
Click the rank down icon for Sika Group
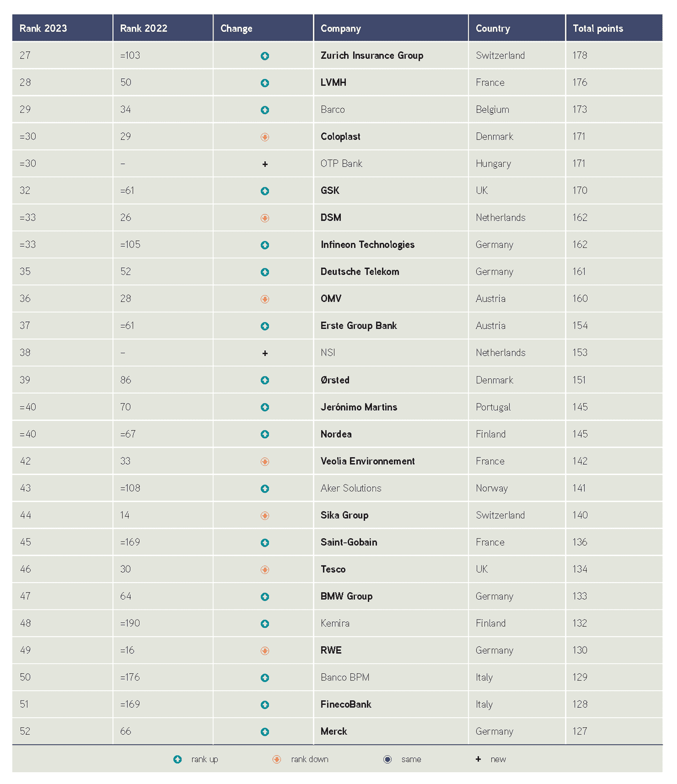265,516
